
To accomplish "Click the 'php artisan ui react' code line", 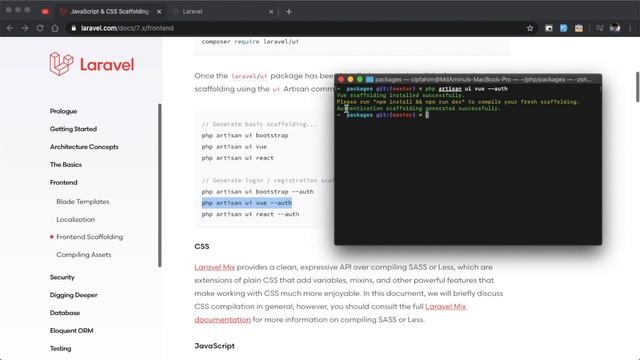I will pyautogui.click(x=238, y=158).
